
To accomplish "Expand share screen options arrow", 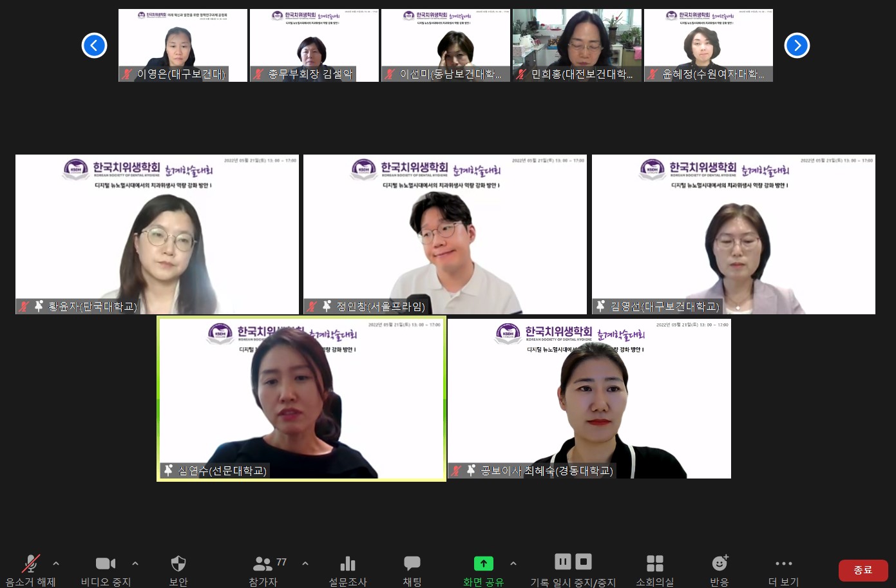I will click(x=513, y=564).
